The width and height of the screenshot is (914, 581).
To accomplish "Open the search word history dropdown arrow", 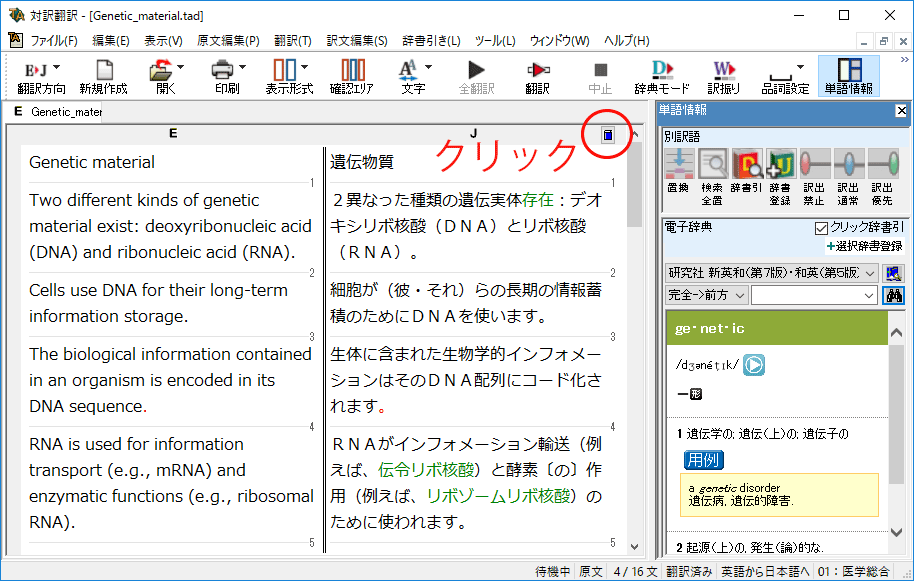I will 869,295.
